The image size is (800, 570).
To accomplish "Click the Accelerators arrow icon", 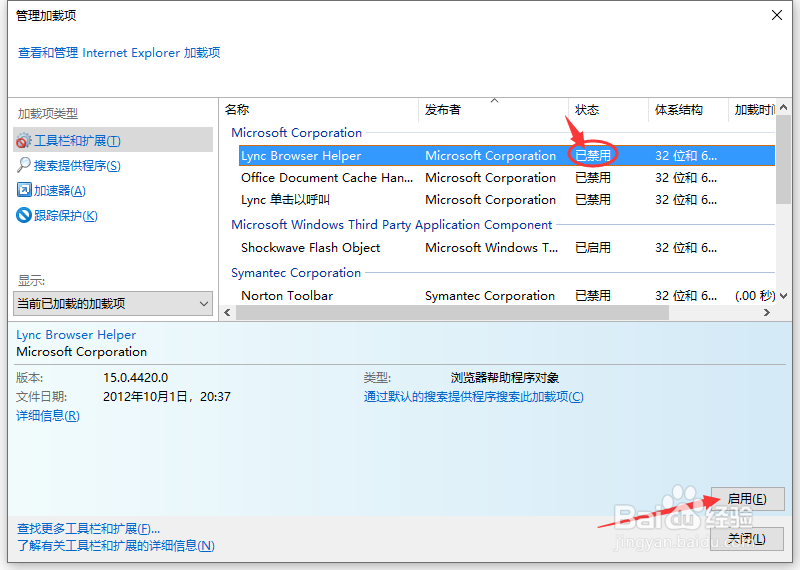I will coord(24,190).
